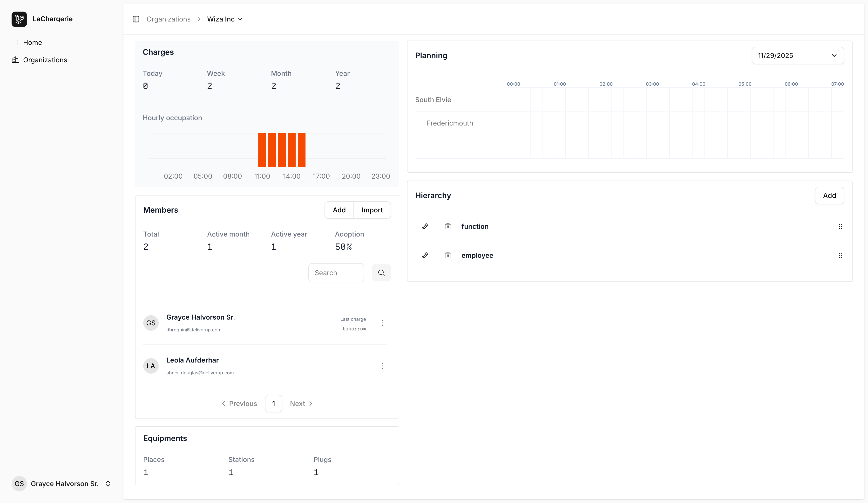The height and width of the screenshot is (503, 868).
Task: Delete the 'employee' level using trash icon
Action: (x=448, y=255)
